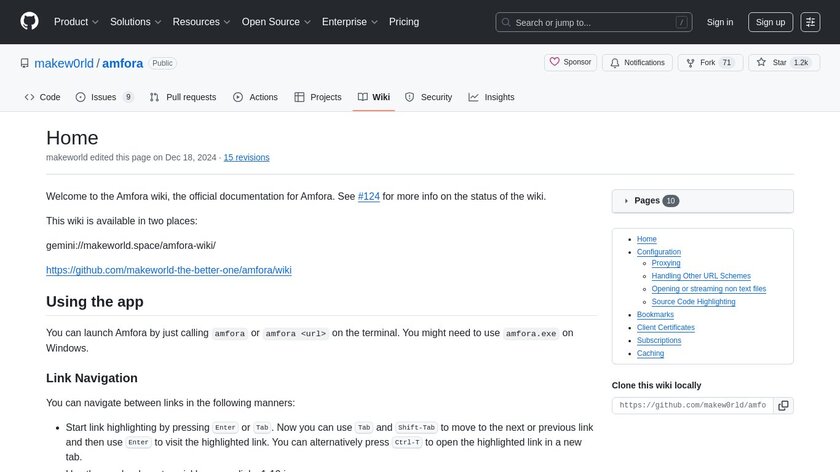Open Source Code Highlighting wiki page

pyautogui.click(x=693, y=301)
